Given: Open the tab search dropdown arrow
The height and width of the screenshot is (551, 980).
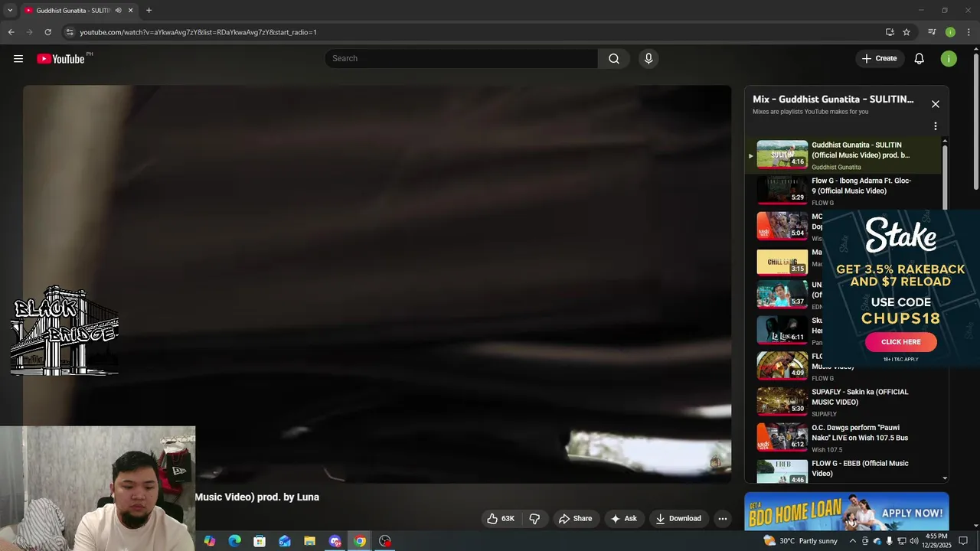Looking at the screenshot, I should (10, 11).
